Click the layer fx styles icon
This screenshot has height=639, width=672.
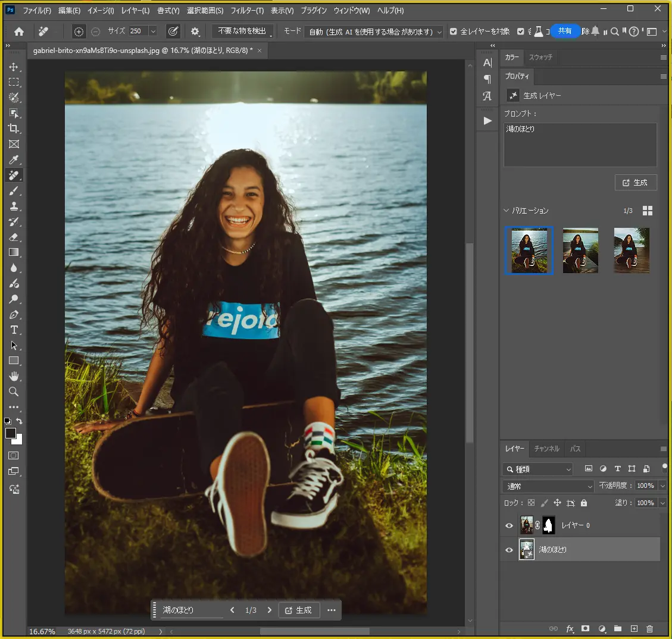click(570, 629)
